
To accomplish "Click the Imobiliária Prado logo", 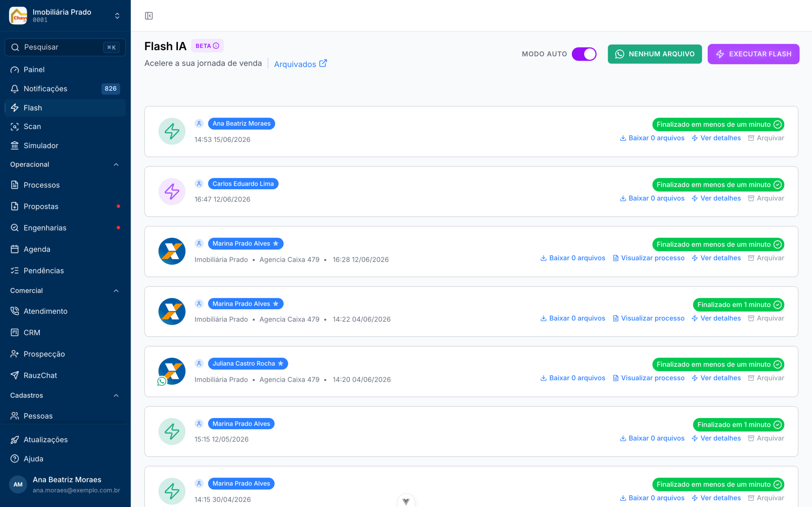I will 18,16.
